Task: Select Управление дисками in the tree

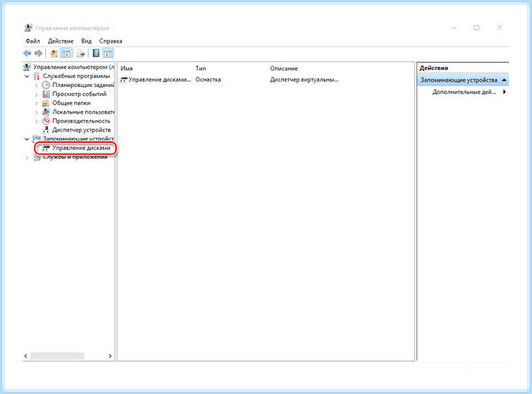Action: (81, 148)
